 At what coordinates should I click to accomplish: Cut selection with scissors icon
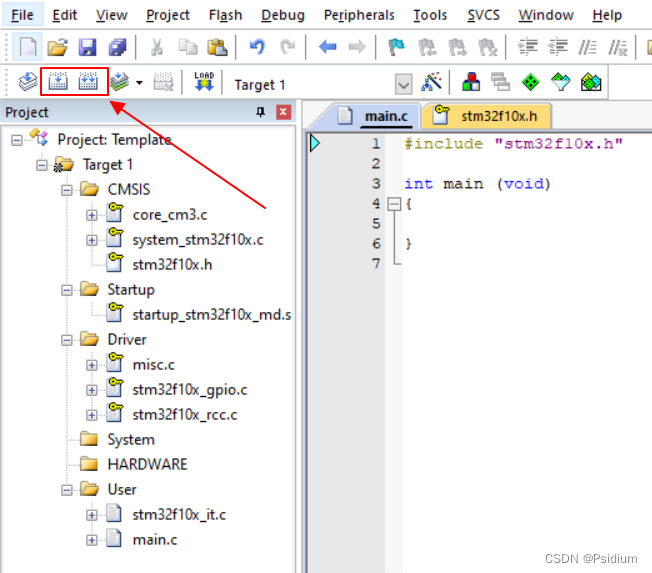tap(157, 47)
